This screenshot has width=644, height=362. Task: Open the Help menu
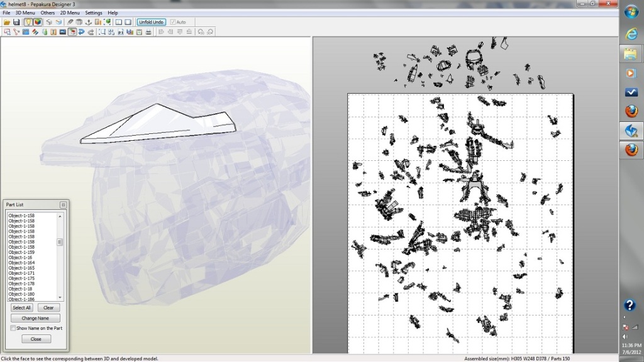113,13
